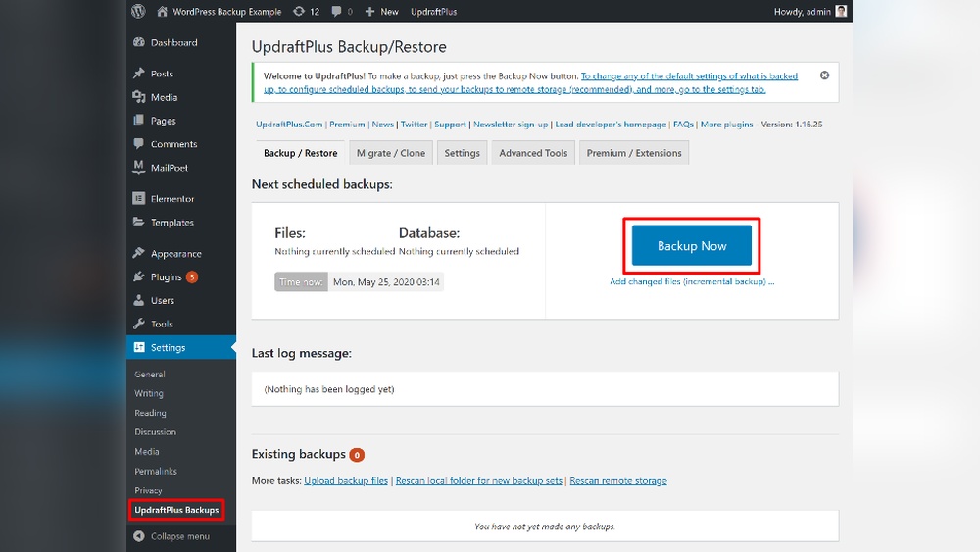Open the UpdraftPlus.Com link
The image size is (980, 552).
(289, 125)
